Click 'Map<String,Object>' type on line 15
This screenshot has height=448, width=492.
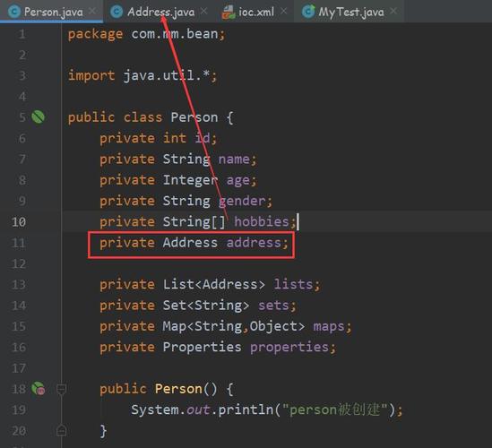point(234,326)
